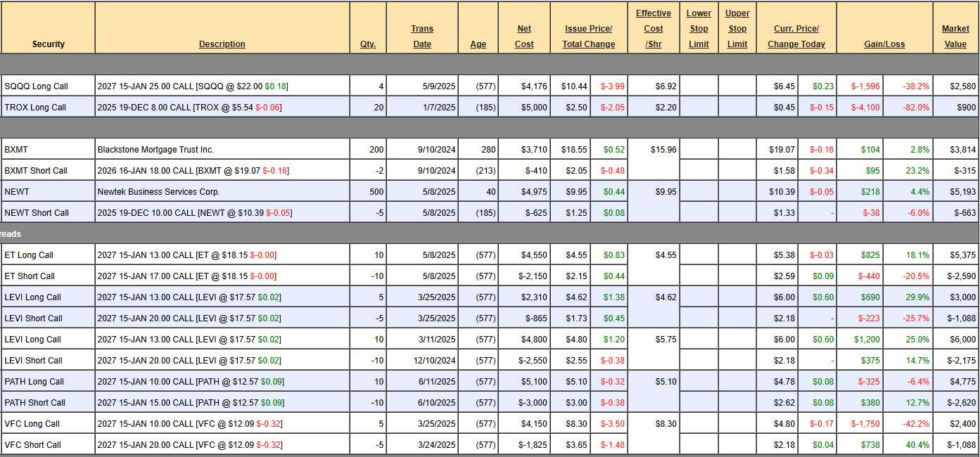Click the Curr. Price/ Change Today header
The height and width of the screenshot is (457, 980).
[x=796, y=36]
